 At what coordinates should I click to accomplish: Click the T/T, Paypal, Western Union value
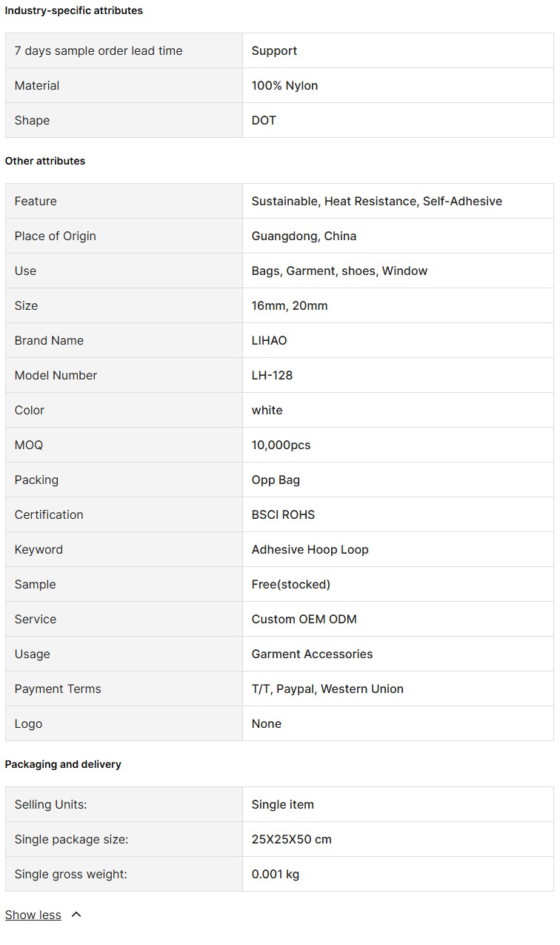[x=327, y=689]
